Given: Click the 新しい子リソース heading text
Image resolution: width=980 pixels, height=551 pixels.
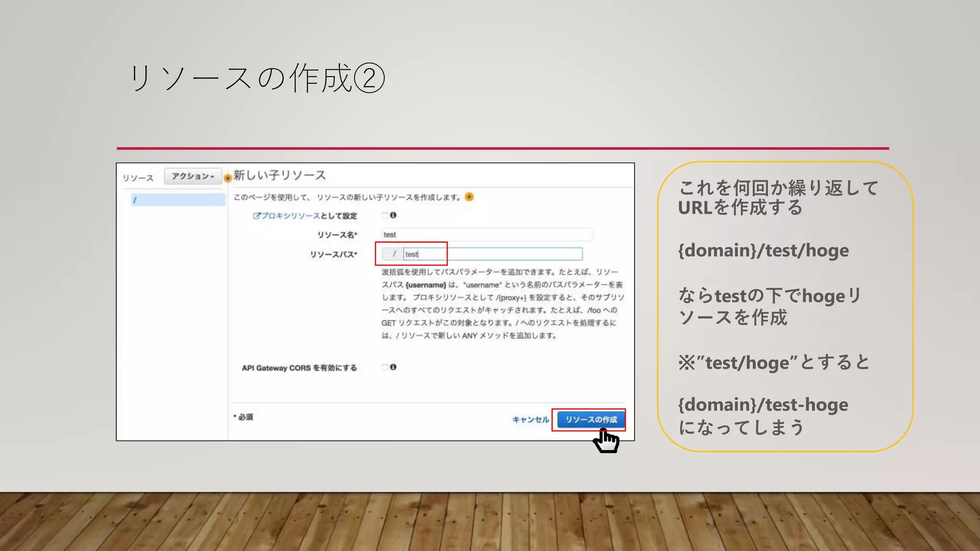Looking at the screenshot, I should click(280, 175).
